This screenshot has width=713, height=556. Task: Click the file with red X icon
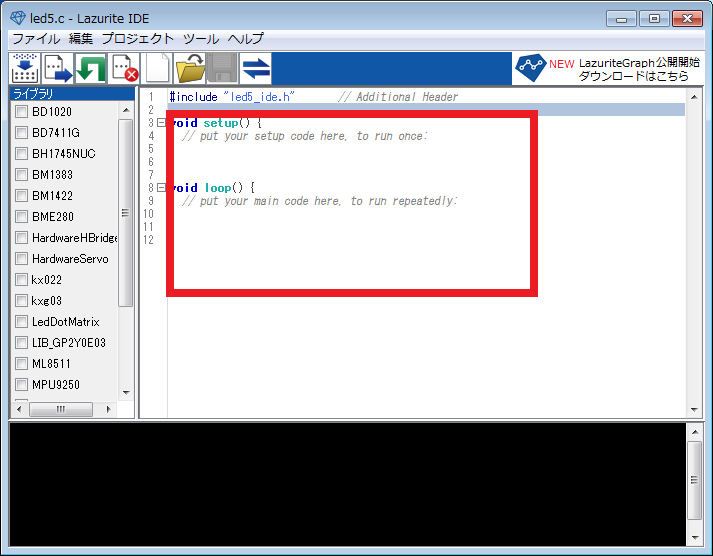pyautogui.click(x=124, y=69)
